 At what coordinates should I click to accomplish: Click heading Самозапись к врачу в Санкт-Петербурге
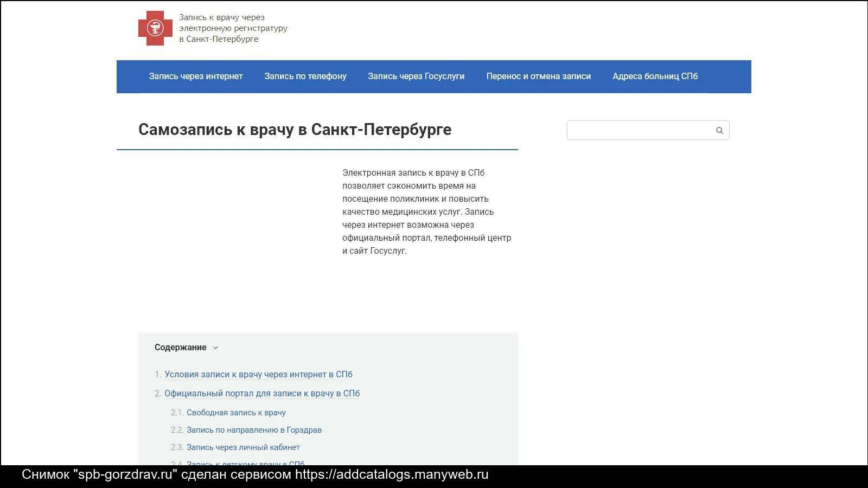tap(295, 130)
